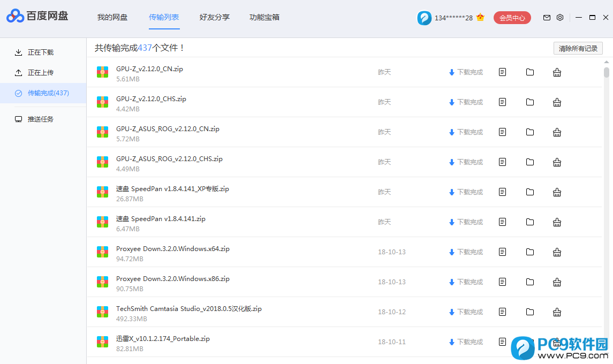Open file details for GPU-Z_ASUS_ROG_v2.12.0_CHS.zip
613x364 pixels.
tap(502, 162)
